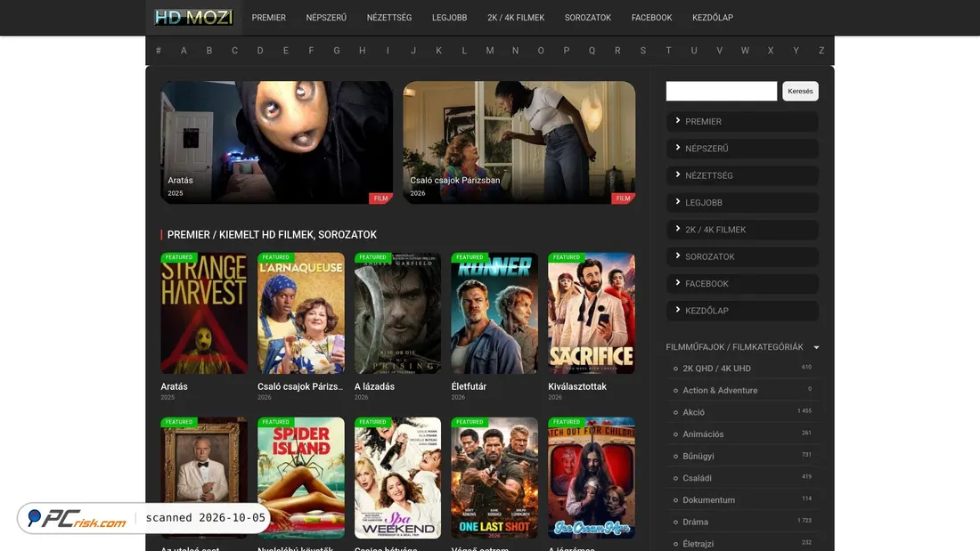Click the chevron icon beside sidebar LEGJOBB

pyautogui.click(x=677, y=202)
